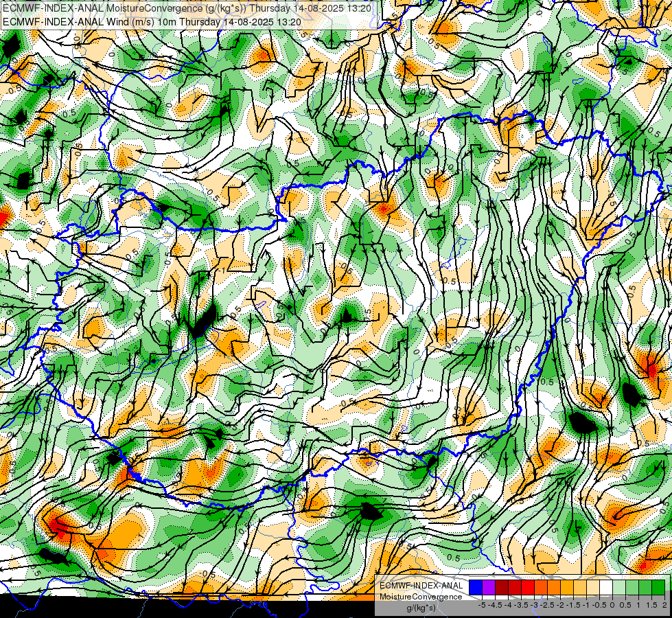The image size is (672, 618).
Task: Select the dark red -4.5 to -4 swatch
Action: click(502, 587)
